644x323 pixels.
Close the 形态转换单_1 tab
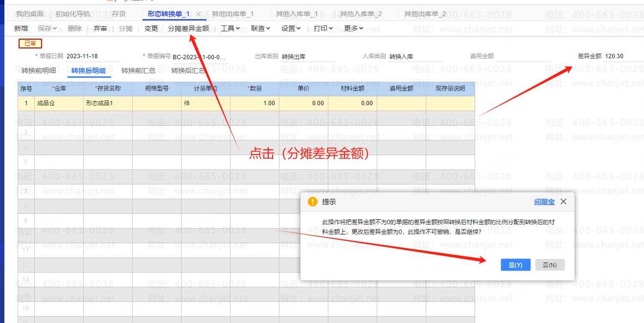[198, 14]
